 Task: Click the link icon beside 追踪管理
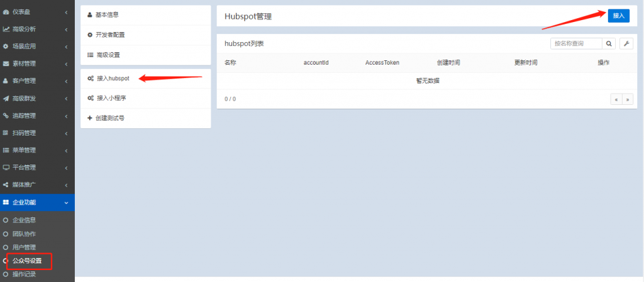6,116
